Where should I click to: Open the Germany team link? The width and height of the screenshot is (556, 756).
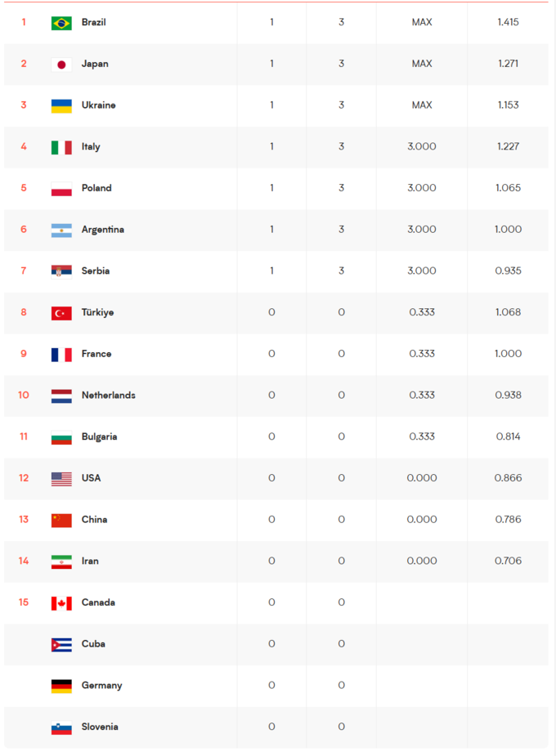[101, 686]
